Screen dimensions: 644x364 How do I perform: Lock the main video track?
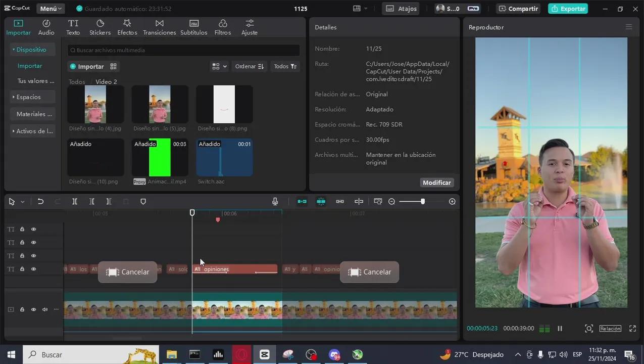click(22, 309)
